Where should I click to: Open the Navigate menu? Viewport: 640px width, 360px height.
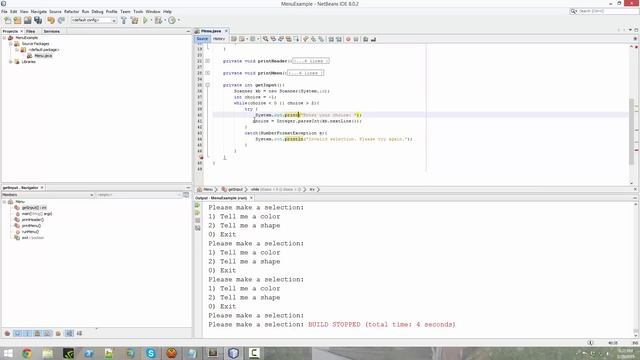point(39,11)
